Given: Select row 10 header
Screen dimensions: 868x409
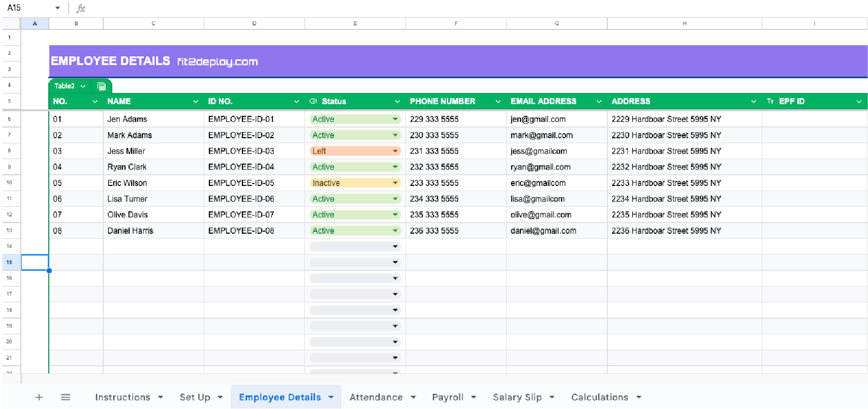Looking at the screenshot, I should tap(10, 183).
